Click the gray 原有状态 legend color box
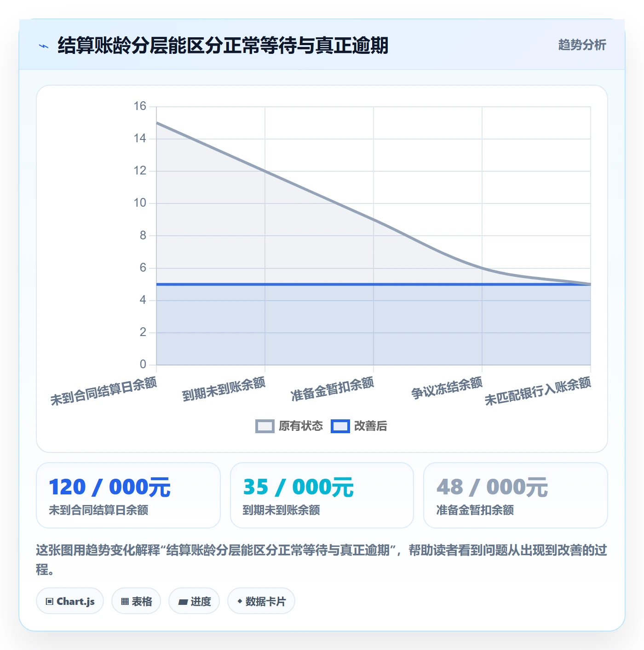Image resolution: width=644 pixels, height=650 pixels. click(265, 426)
